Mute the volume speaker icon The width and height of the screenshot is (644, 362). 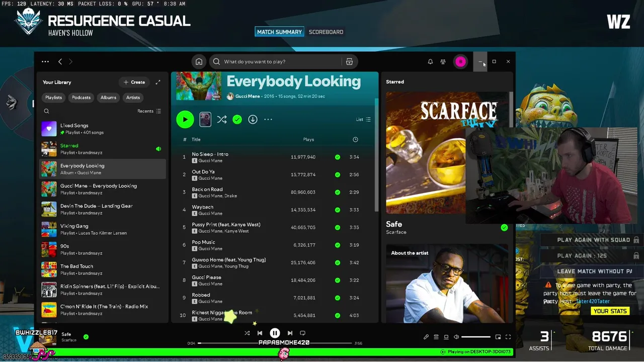[456, 337]
